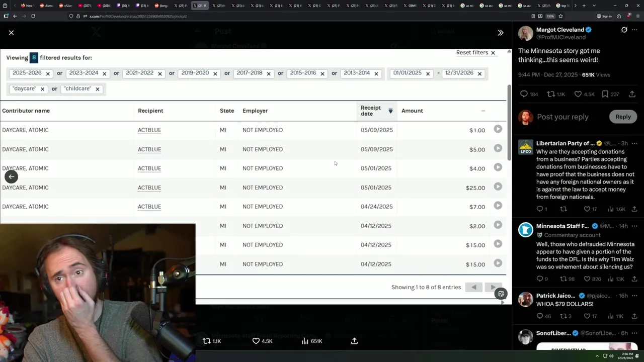Viewport: 644px width, 362px height.
Task: Expand the $7.00 donation row details
Action: pyautogui.click(x=498, y=206)
